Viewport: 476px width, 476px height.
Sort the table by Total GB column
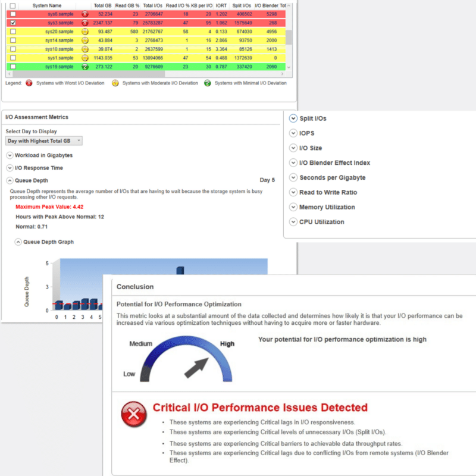(x=102, y=5)
